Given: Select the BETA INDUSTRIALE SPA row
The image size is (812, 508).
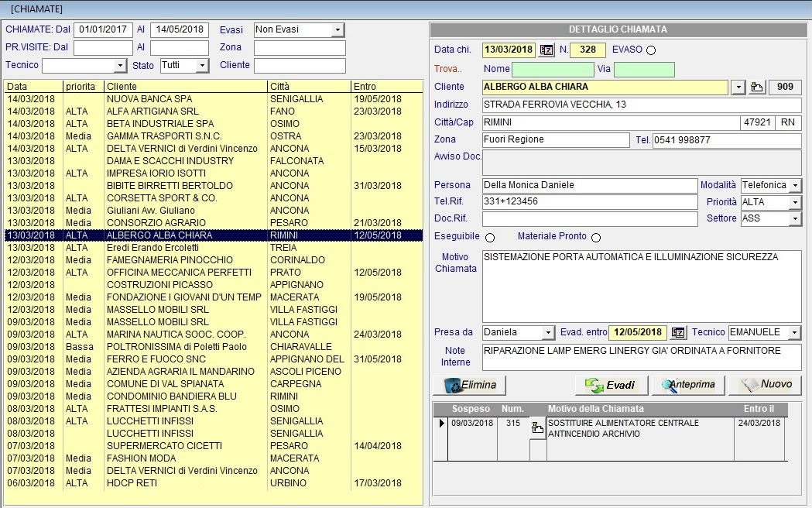Looking at the screenshot, I should [214, 124].
